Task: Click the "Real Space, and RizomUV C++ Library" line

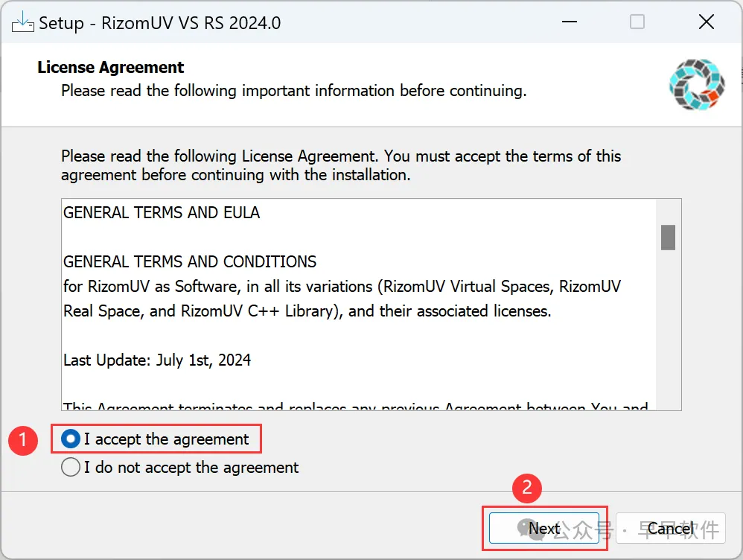Action: click(x=307, y=311)
